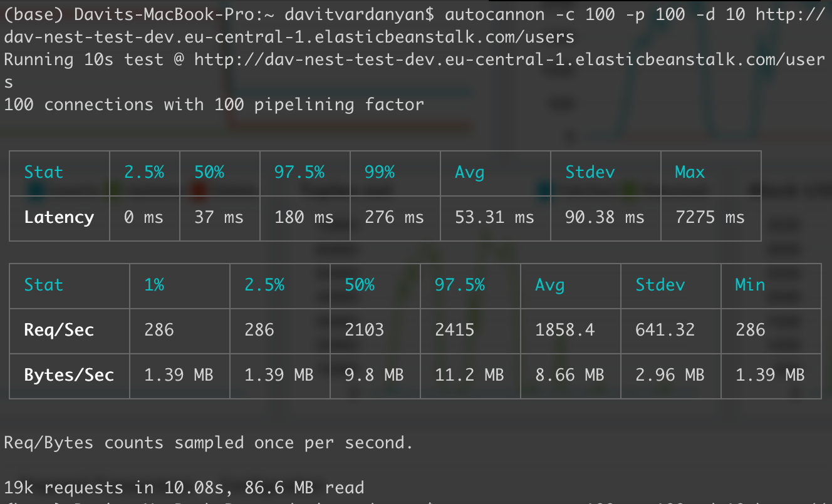Click the Bytes/Sec 50% value 9.8 MB

point(374,375)
